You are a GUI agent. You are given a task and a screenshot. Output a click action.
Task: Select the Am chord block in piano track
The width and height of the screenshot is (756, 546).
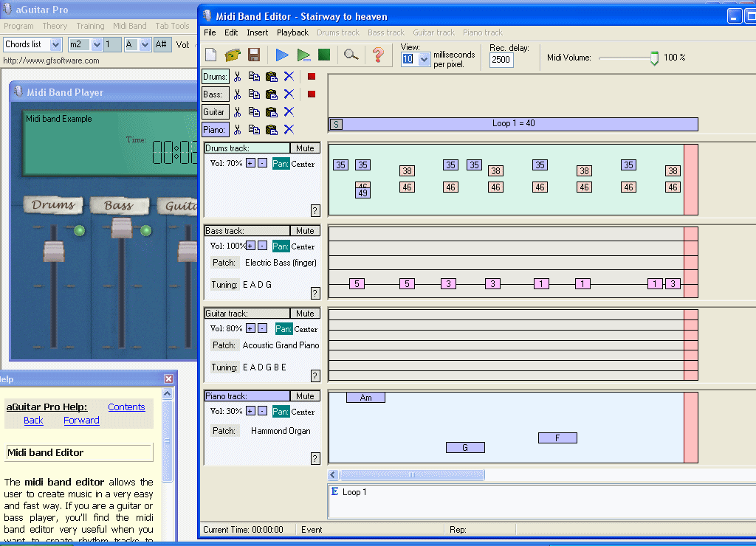pyautogui.click(x=366, y=398)
